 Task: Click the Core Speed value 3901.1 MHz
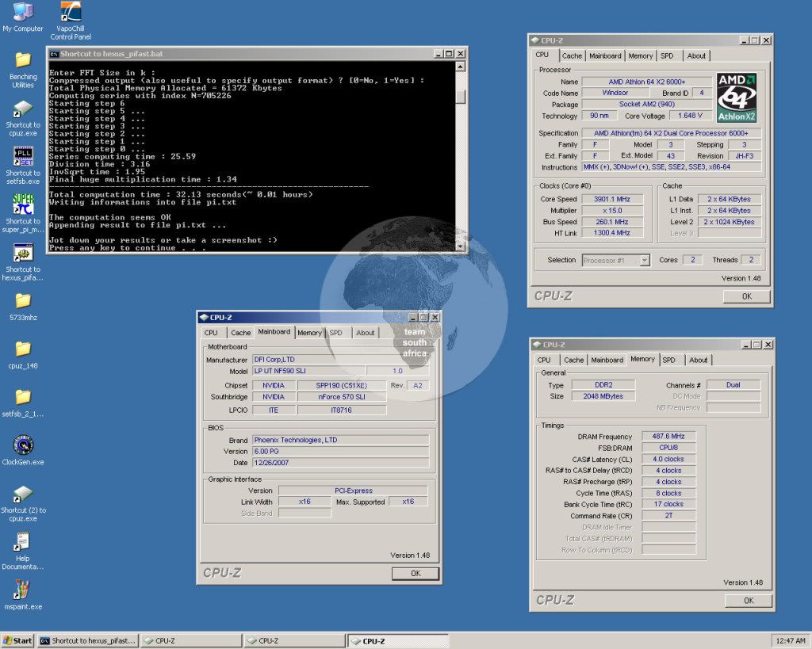tap(611, 199)
